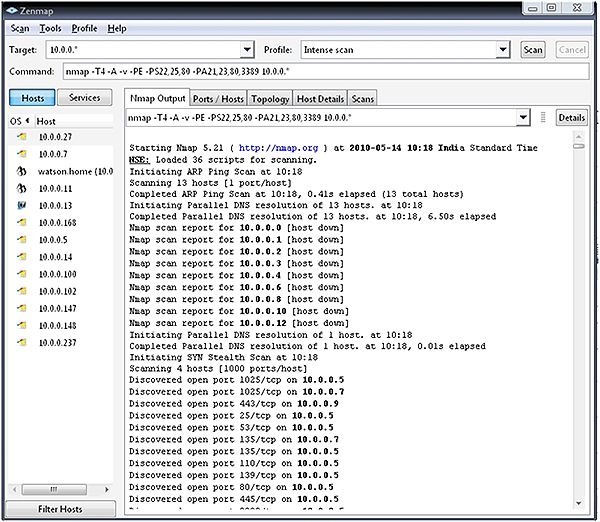
Task: Click the Details button
Action: [571, 117]
